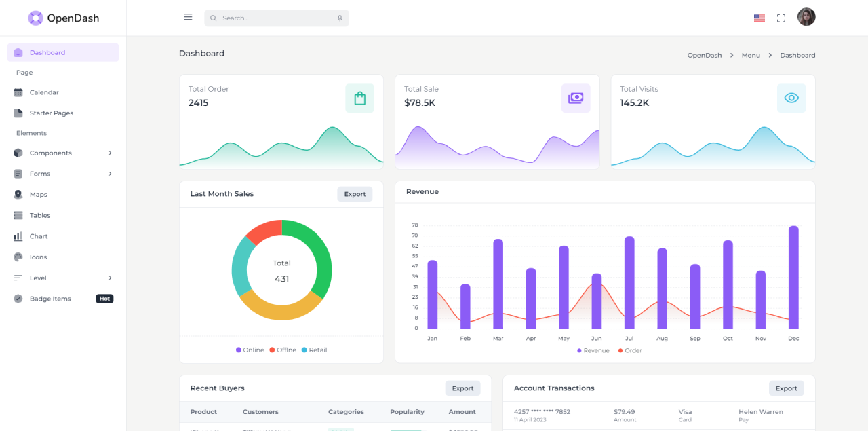Image resolution: width=868 pixels, height=431 pixels.
Task: Click the shopping bag icon on Total Order card
Action: (359, 98)
